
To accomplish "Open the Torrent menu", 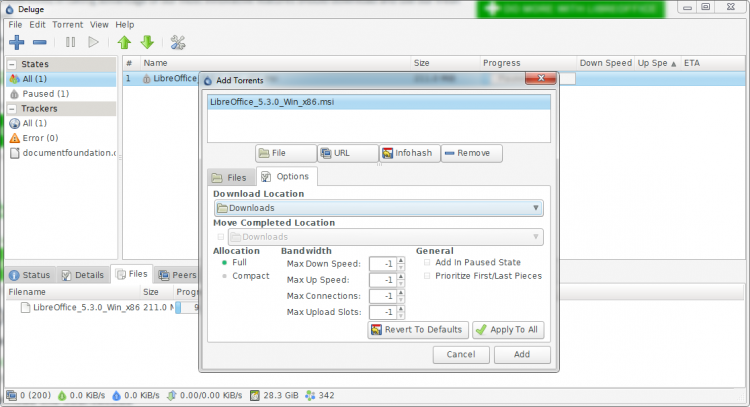I will [x=67, y=24].
